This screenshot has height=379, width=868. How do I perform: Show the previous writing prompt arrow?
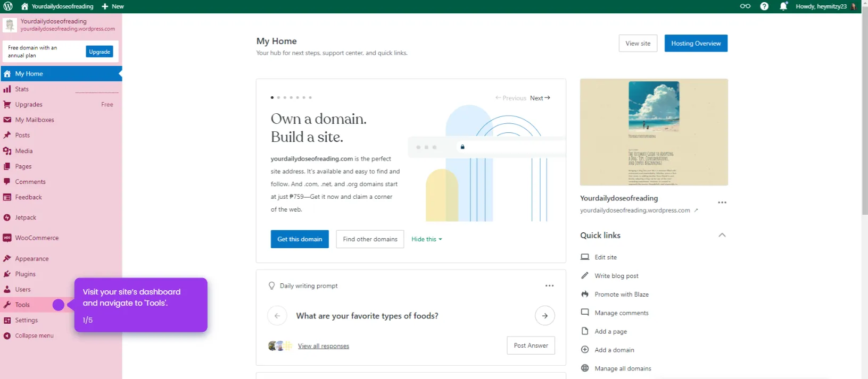(x=277, y=316)
